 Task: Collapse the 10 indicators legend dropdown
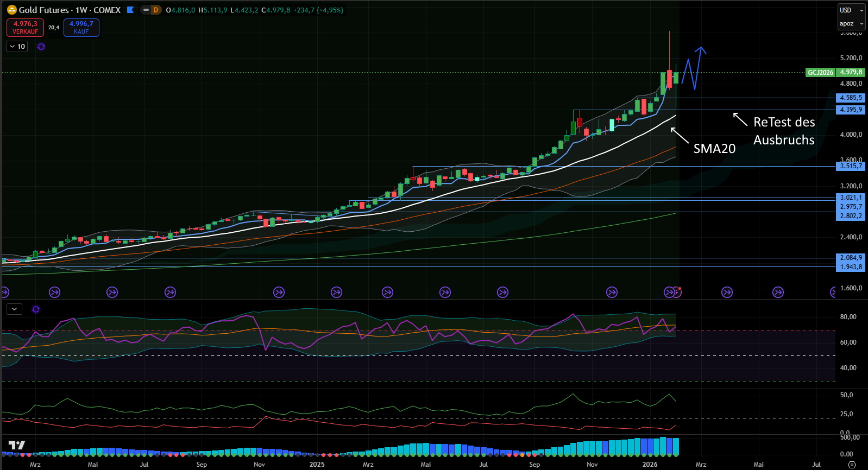(17, 47)
